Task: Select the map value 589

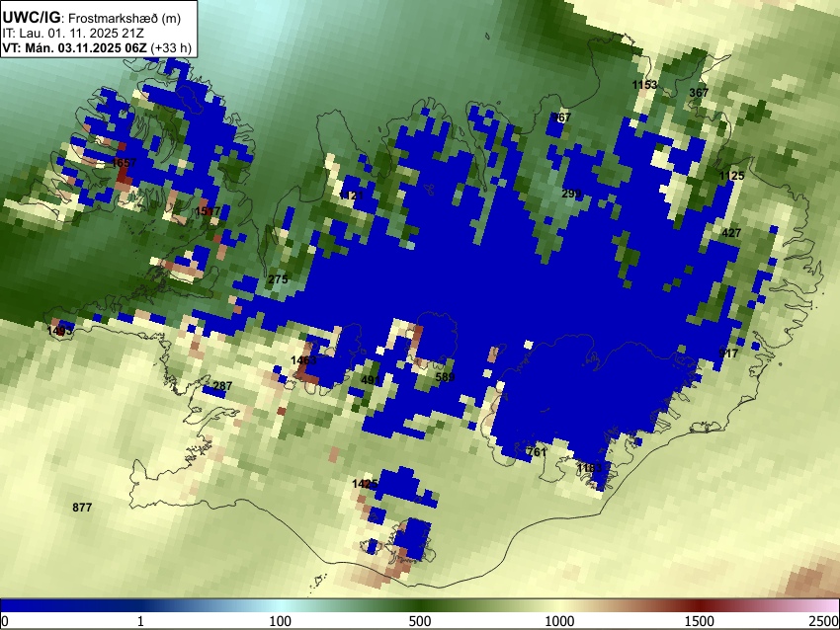Action: [x=445, y=377]
